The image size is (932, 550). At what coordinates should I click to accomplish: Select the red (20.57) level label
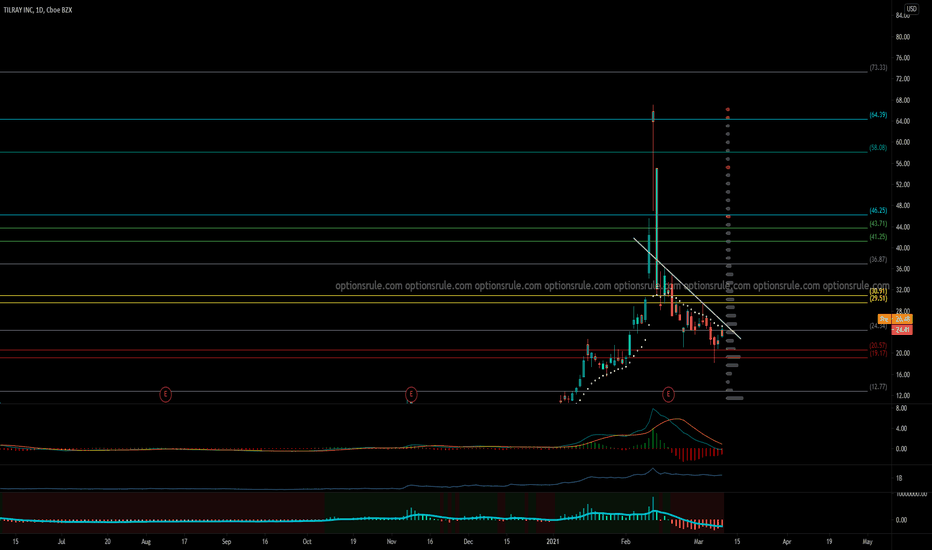pyautogui.click(x=878, y=345)
